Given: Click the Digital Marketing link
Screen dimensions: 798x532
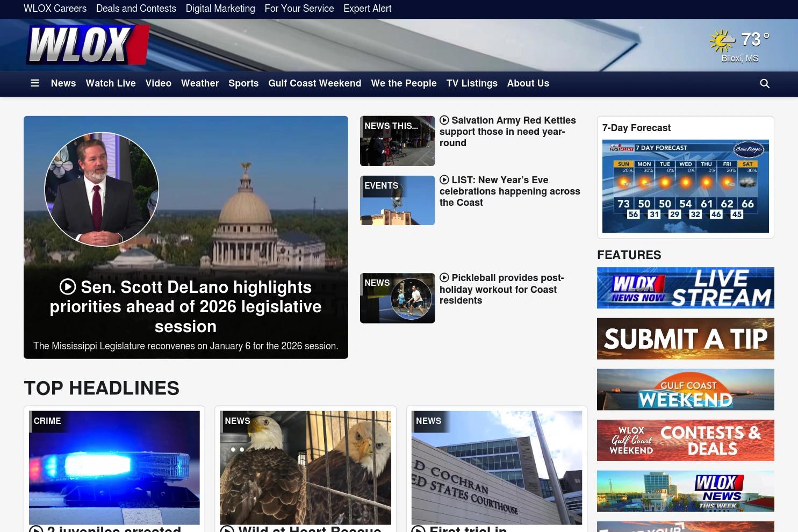Looking at the screenshot, I should pyautogui.click(x=220, y=9).
